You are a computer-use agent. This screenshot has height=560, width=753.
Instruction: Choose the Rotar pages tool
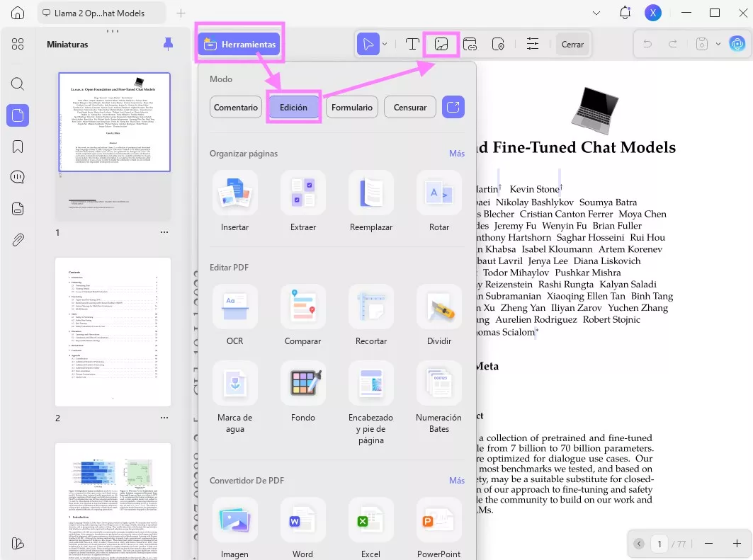439,202
